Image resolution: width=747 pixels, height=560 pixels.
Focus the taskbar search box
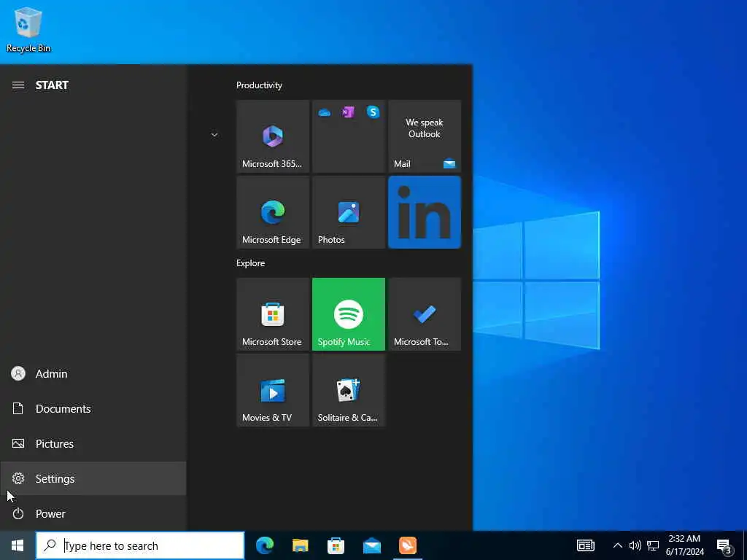(140, 545)
